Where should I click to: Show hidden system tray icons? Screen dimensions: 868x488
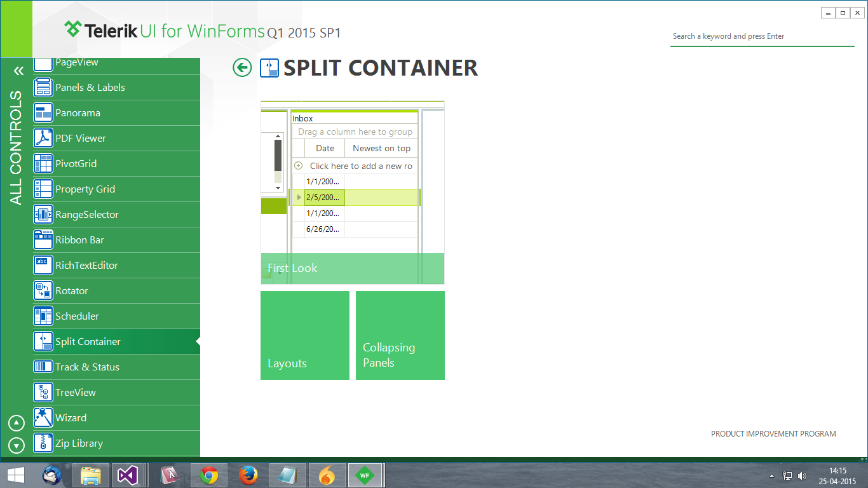pos(772,476)
